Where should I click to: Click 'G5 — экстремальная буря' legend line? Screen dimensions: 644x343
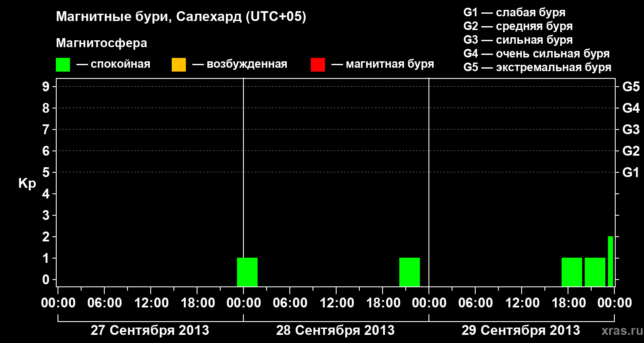(x=537, y=67)
